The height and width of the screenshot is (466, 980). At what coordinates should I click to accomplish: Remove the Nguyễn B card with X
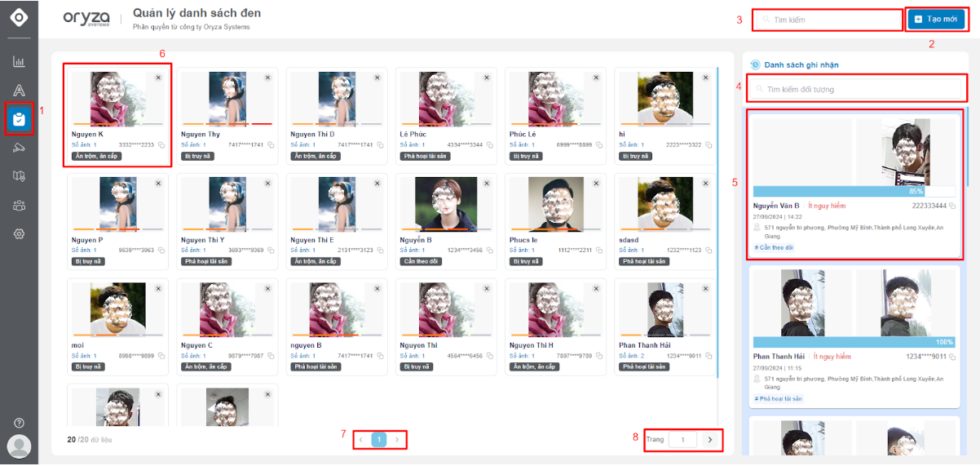(487, 184)
